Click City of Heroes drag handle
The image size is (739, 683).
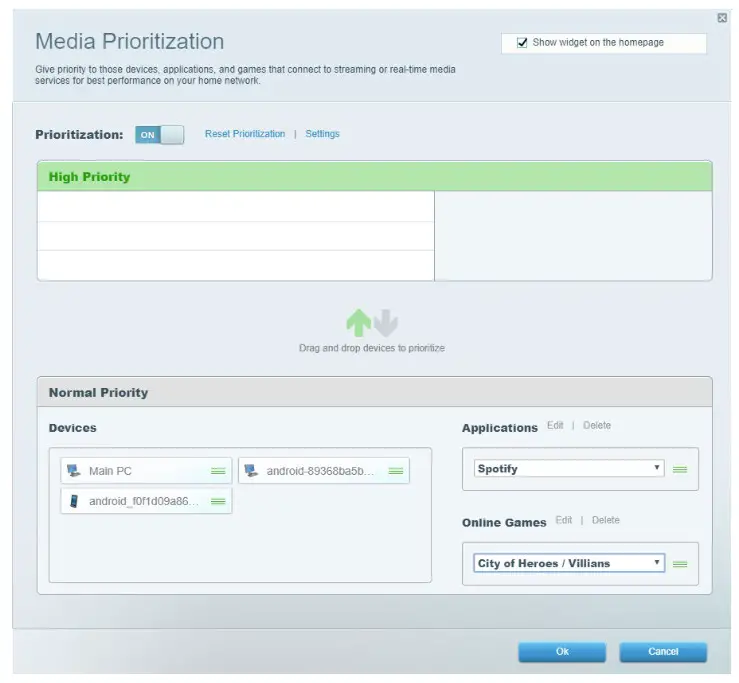point(680,564)
